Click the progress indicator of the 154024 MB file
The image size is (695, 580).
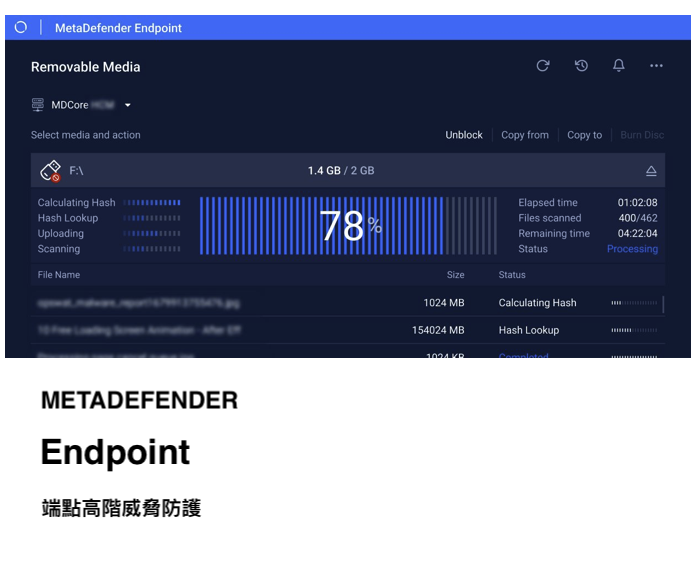[634, 330]
